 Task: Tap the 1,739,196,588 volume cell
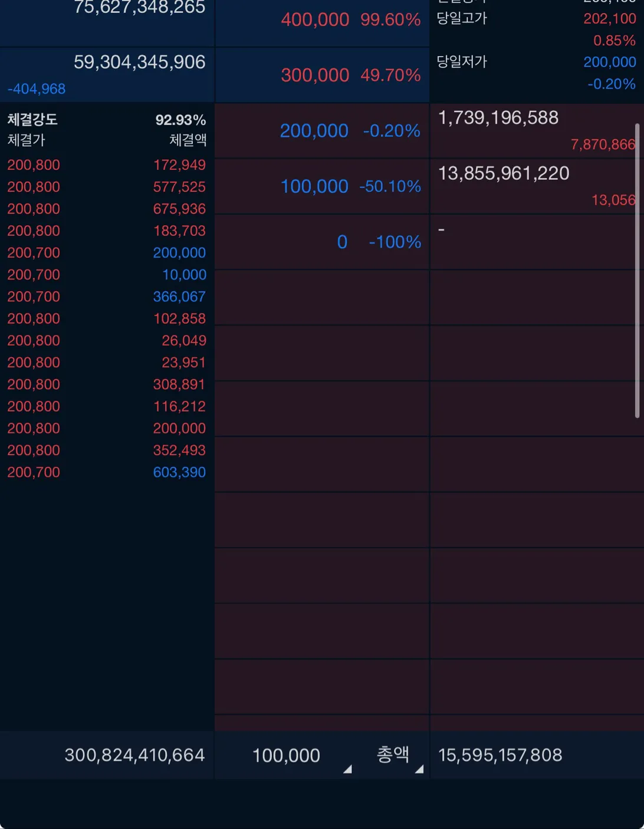498,118
